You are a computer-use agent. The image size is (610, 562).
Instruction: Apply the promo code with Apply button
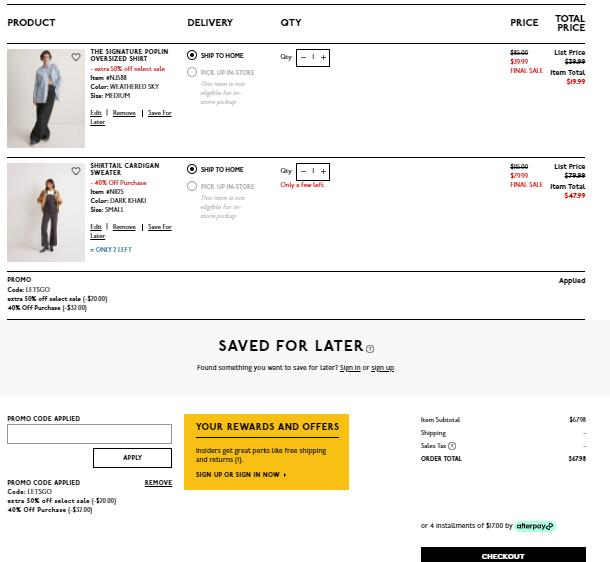click(132, 458)
